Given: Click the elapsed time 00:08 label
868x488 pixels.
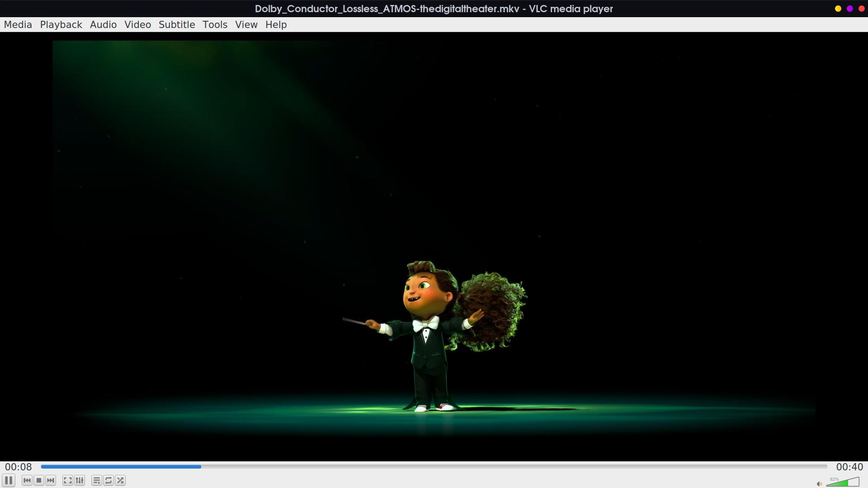Looking at the screenshot, I should (19, 467).
